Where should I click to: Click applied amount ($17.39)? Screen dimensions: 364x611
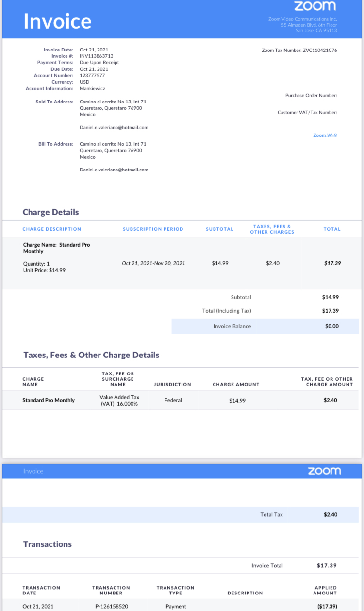(x=327, y=606)
